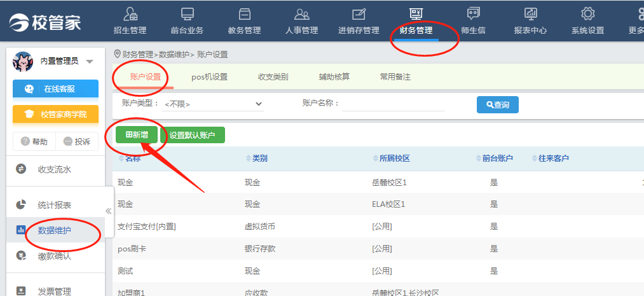This screenshot has height=296, width=644.
Task: Select the 加盟商1 account row
Action: 378,290
